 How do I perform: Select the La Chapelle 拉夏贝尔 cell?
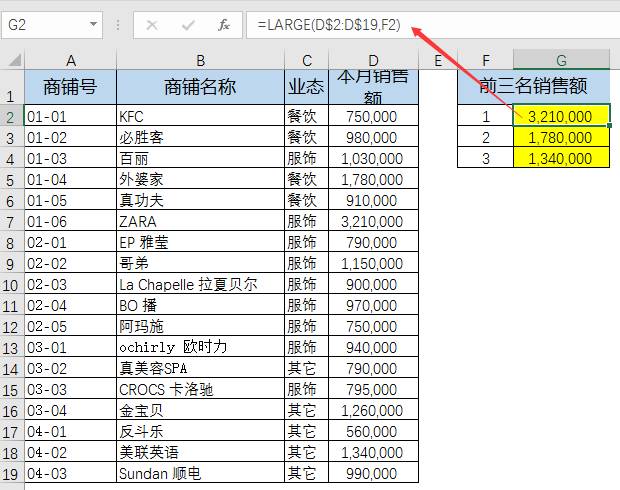pos(200,283)
